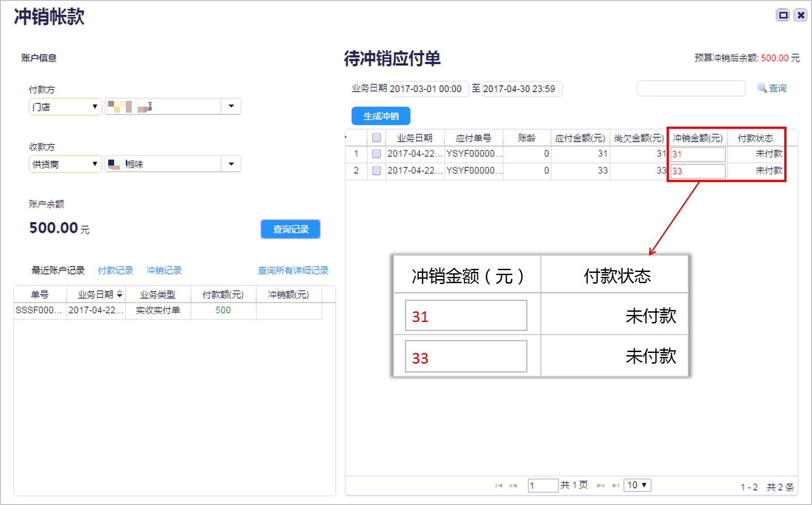This screenshot has height=505, width=812.
Task: Click the 尚欠金额(元) column header
Action: pyautogui.click(x=639, y=138)
